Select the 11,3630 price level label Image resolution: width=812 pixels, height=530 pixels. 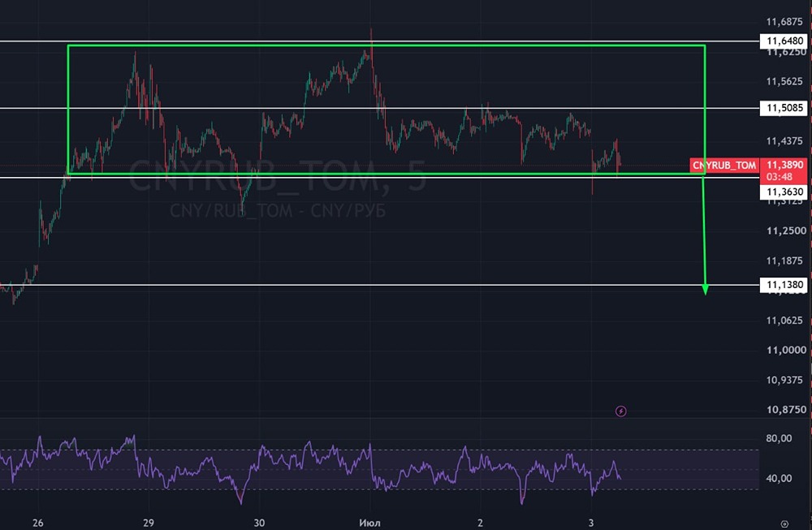[784, 192]
